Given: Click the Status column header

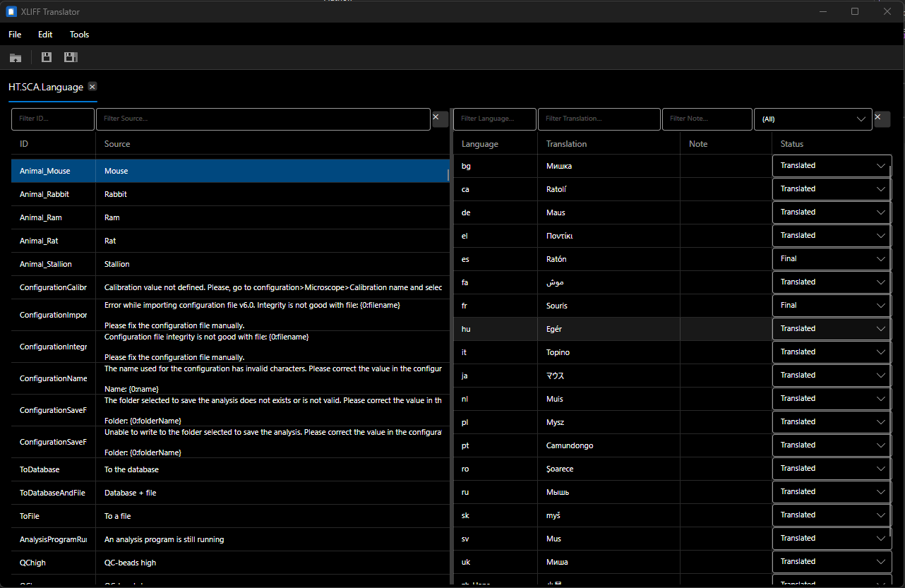Looking at the screenshot, I should coord(792,144).
